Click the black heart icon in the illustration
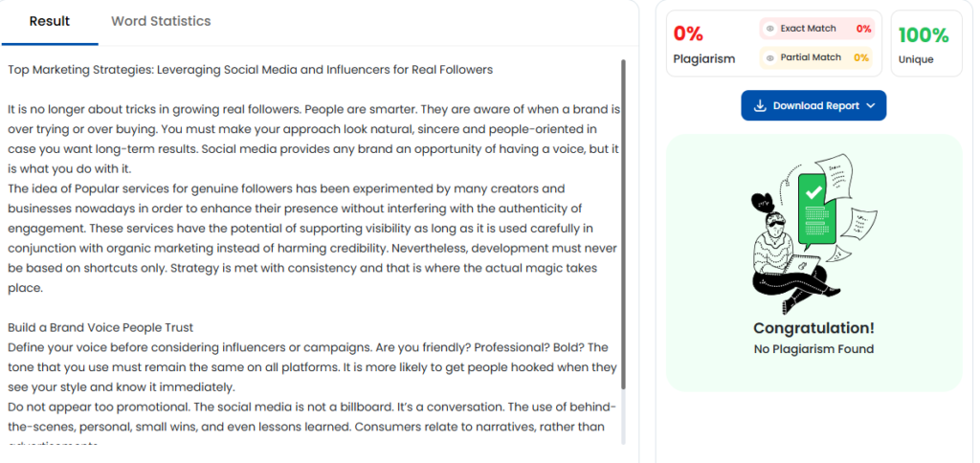980x463 pixels. [x=761, y=202]
